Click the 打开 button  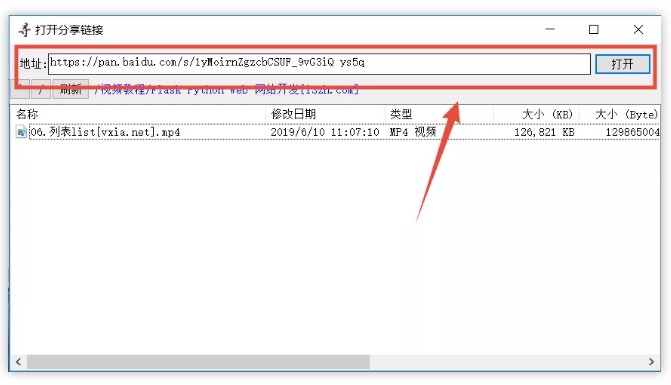pyautogui.click(x=622, y=64)
